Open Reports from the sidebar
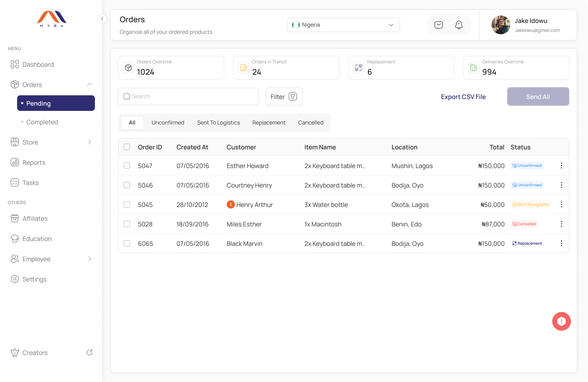The width and height of the screenshot is (588, 382). tap(33, 163)
